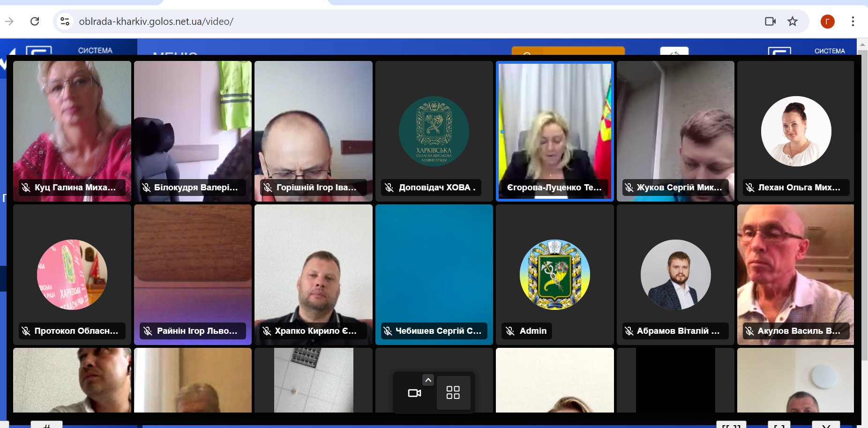Open the Chrome three-dot menu
Viewport: 868px width, 428px height.
(x=853, y=22)
